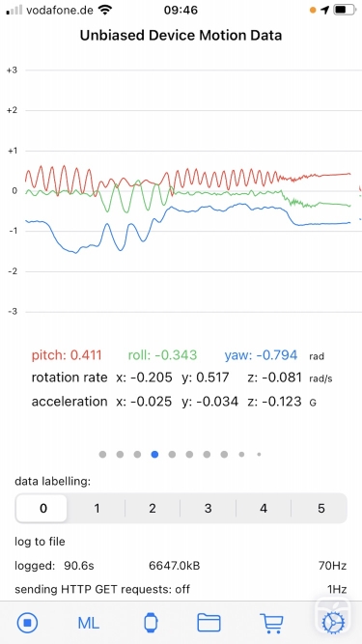Open the ML tab
The width and height of the screenshot is (362, 644).
[x=88, y=623]
